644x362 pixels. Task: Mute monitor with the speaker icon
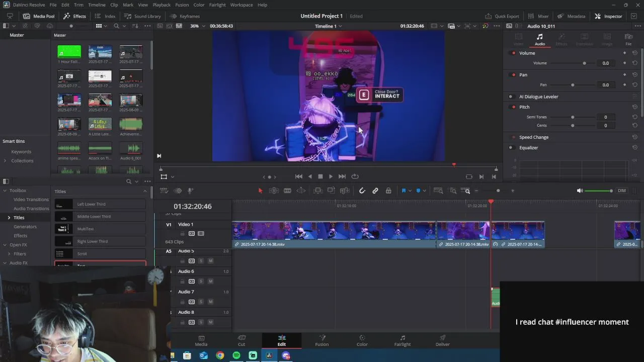(x=580, y=191)
